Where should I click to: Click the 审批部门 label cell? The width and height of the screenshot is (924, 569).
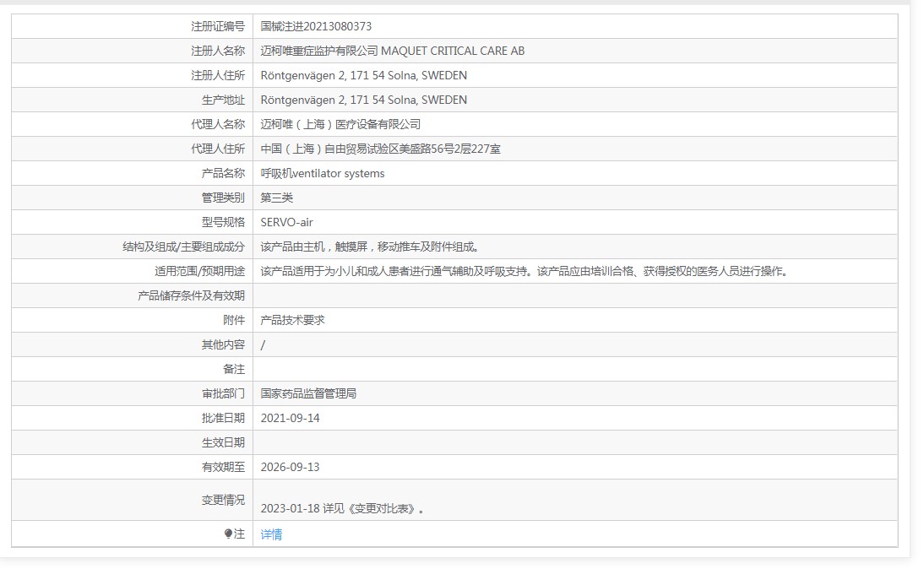pyautogui.click(x=132, y=393)
